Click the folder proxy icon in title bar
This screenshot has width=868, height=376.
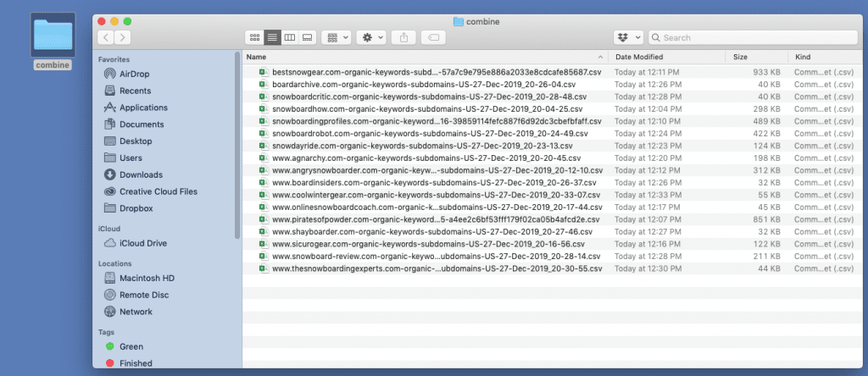[458, 21]
